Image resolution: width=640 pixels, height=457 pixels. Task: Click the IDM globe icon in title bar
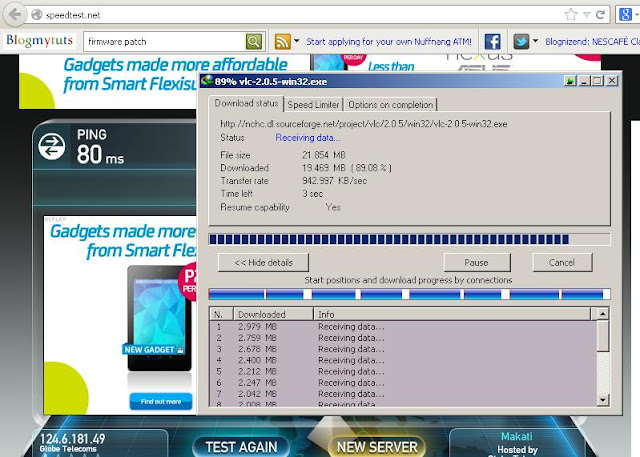point(207,80)
